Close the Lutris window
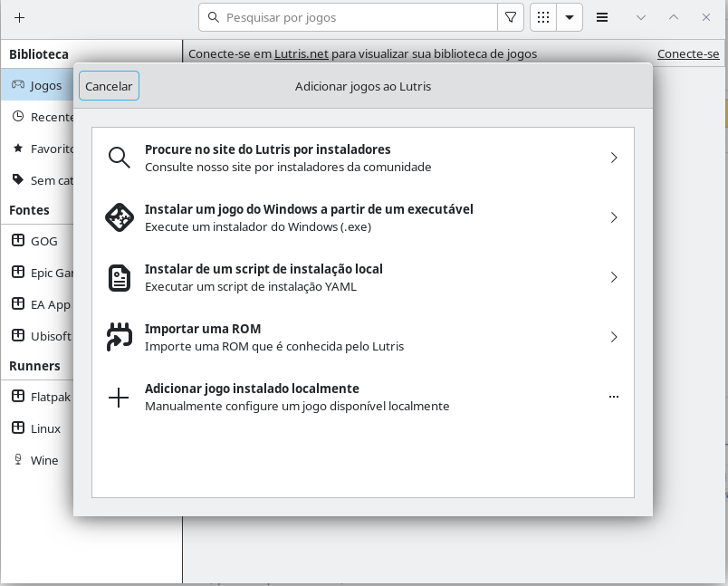 point(706,17)
